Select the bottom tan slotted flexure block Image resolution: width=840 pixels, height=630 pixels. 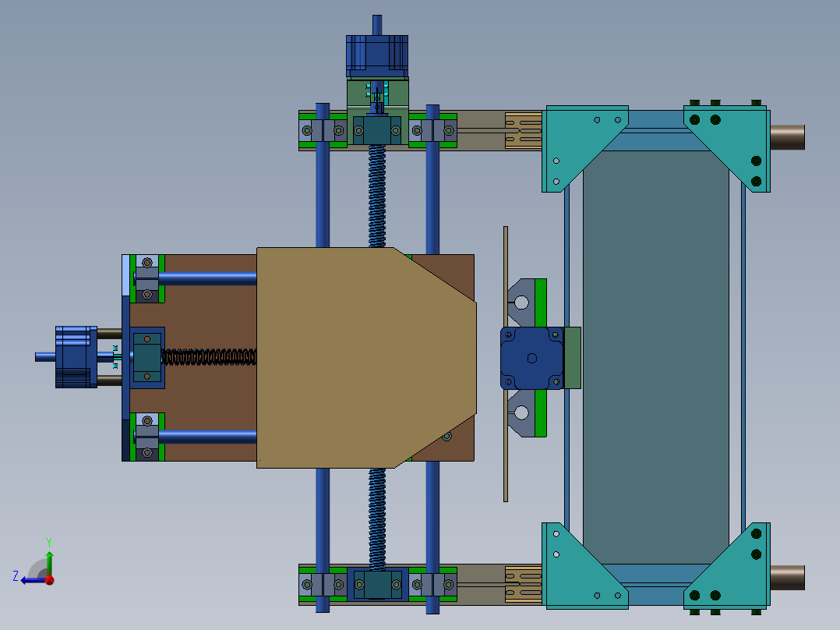pos(524,584)
